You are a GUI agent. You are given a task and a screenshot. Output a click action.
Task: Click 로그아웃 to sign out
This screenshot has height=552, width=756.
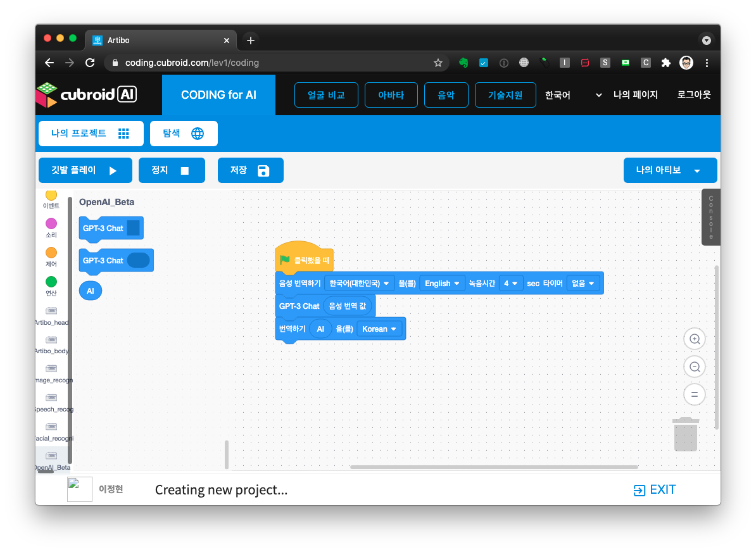pyautogui.click(x=694, y=94)
